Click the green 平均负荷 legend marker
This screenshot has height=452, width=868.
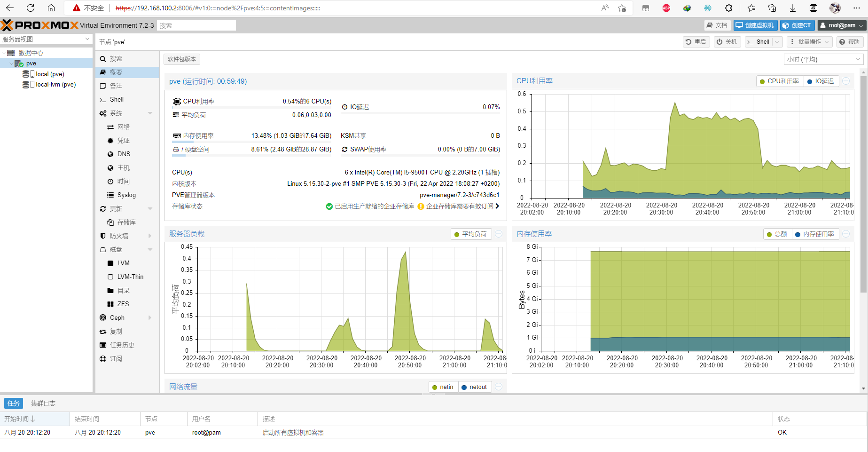[x=457, y=234]
